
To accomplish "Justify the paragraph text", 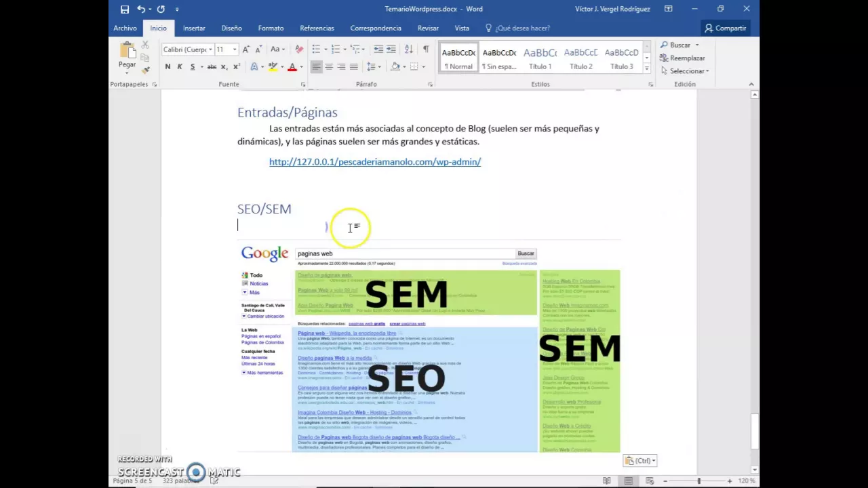I will point(353,66).
